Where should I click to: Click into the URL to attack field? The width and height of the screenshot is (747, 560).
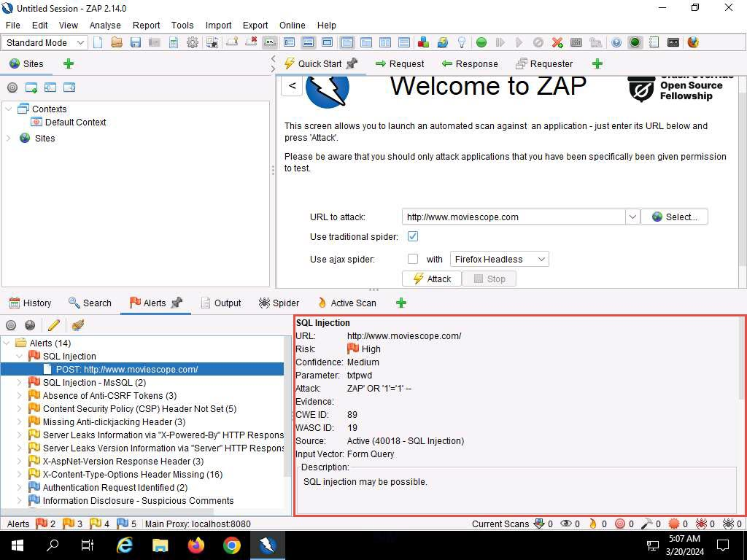tap(514, 217)
